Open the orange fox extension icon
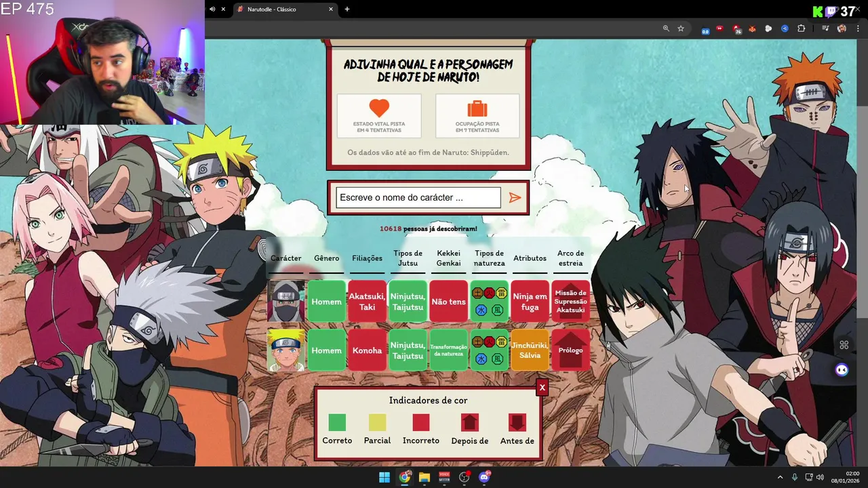 753,28
